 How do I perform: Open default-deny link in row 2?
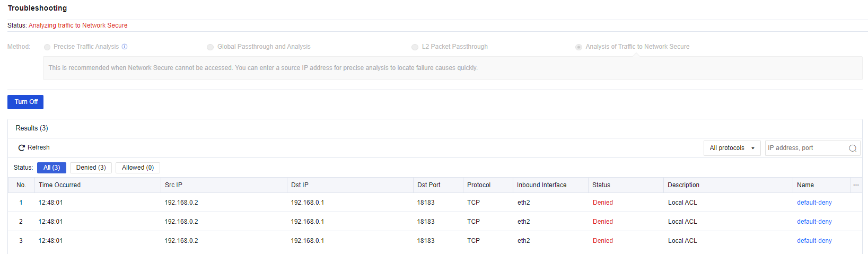click(x=814, y=222)
